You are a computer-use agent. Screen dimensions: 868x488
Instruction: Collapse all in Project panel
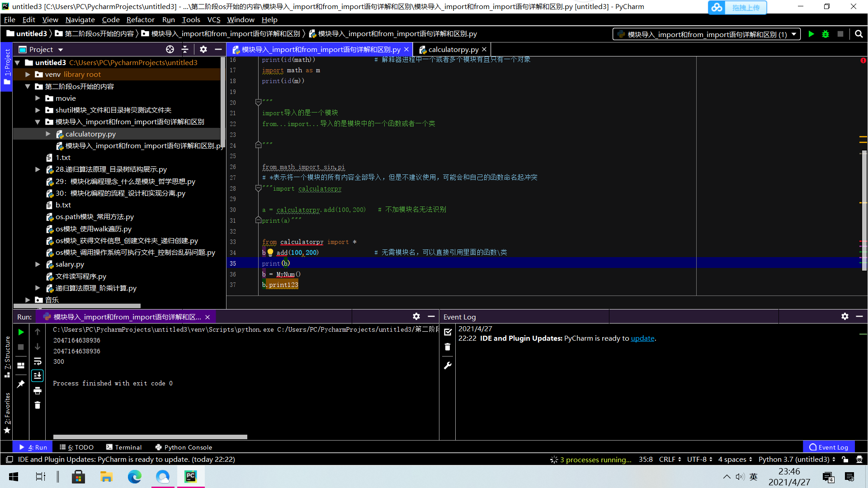pos(185,49)
